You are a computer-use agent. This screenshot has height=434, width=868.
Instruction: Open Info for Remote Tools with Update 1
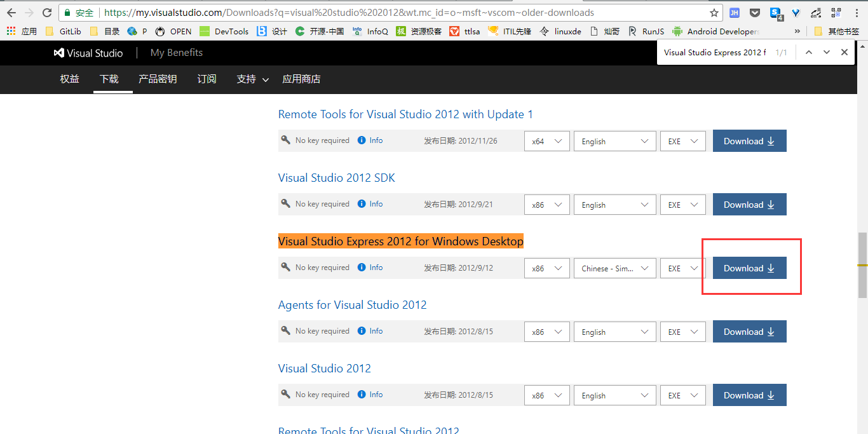pos(370,140)
